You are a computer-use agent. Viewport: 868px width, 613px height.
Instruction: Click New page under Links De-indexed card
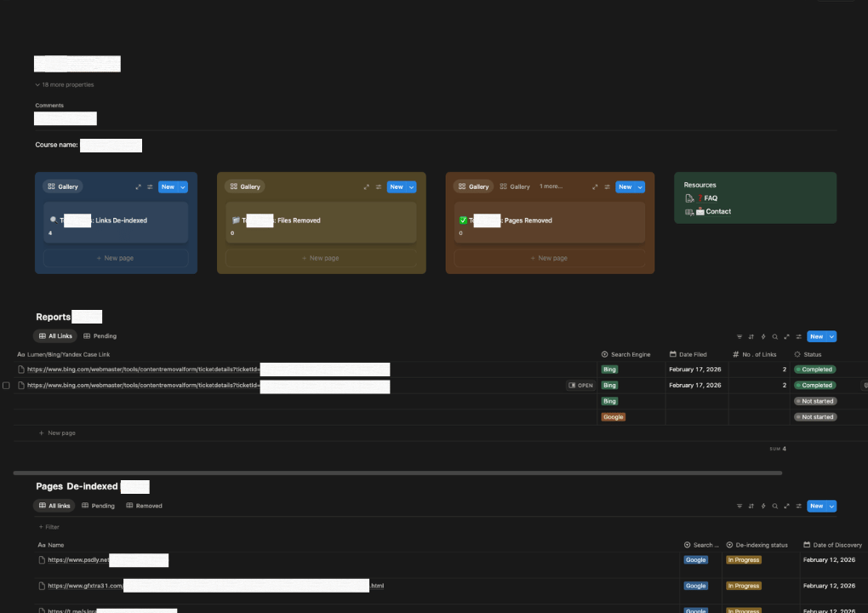(116, 258)
